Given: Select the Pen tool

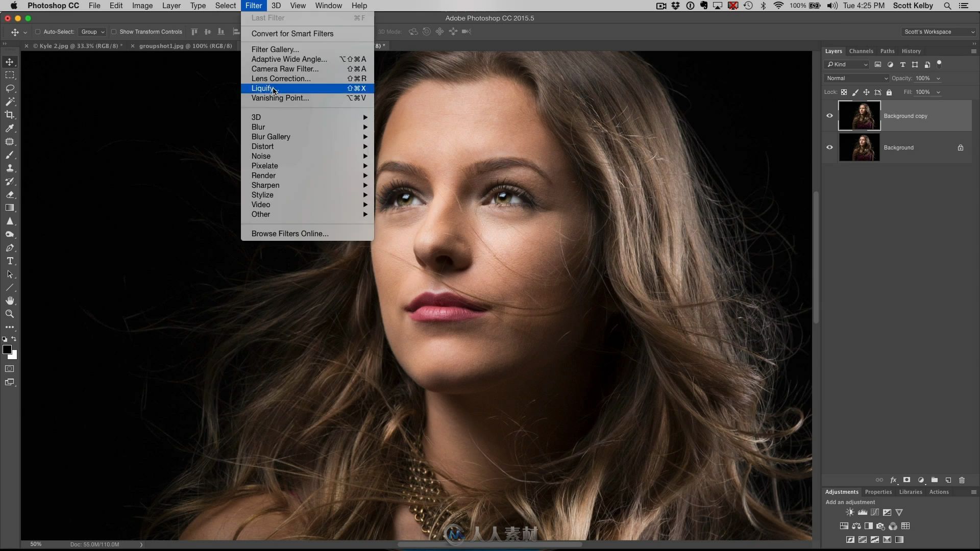Looking at the screenshot, I should (10, 248).
